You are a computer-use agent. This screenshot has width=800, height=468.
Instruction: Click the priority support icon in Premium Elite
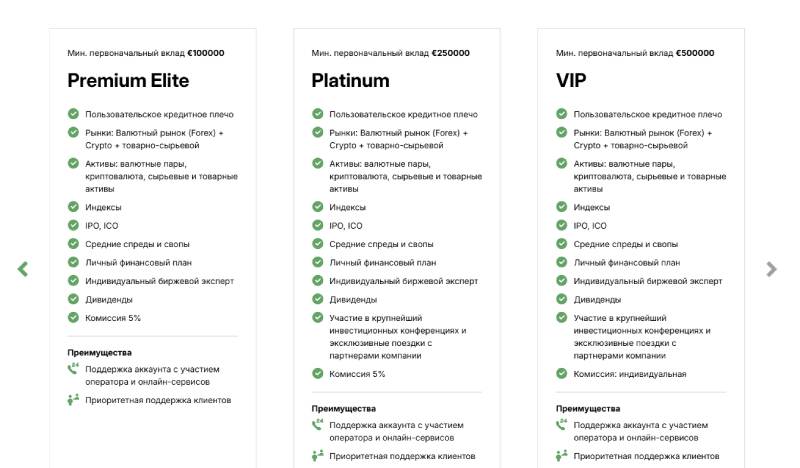click(x=73, y=400)
